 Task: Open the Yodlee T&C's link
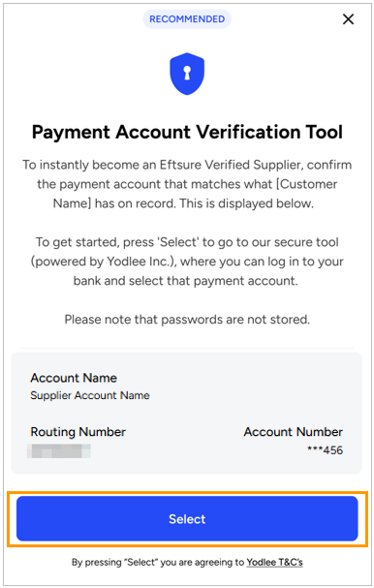point(274,562)
